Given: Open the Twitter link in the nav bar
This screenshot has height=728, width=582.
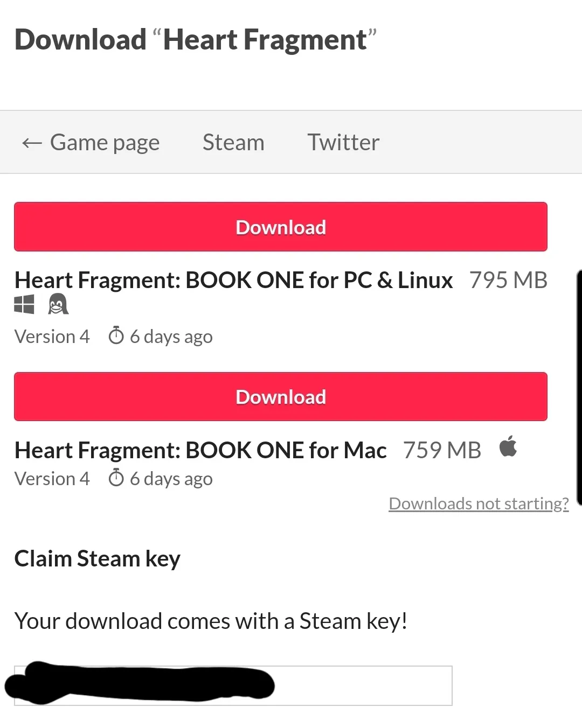Looking at the screenshot, I should (x=343, y=143).
